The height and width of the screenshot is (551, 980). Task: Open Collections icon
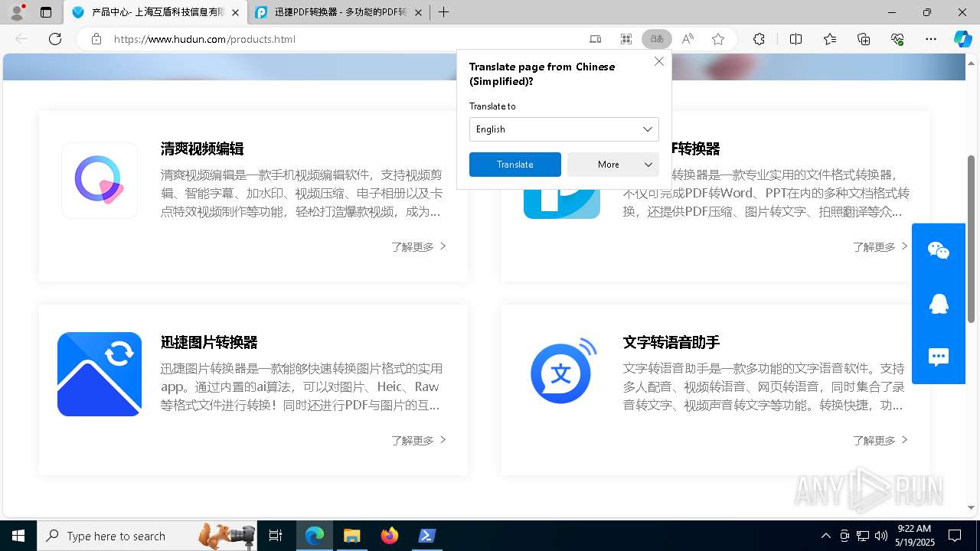tap(864, 39)
